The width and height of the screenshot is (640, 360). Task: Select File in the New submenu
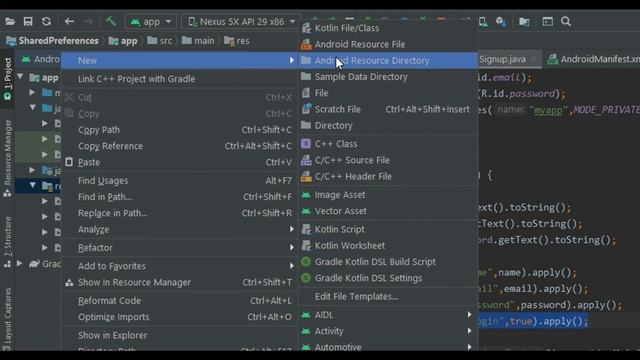pyautogui.click(x=388, y=93)
